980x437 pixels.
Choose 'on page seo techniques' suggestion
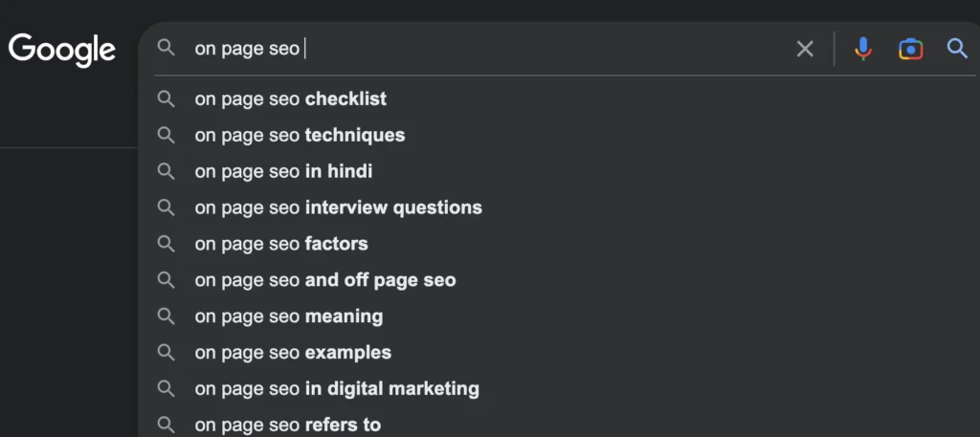point(300,135)
